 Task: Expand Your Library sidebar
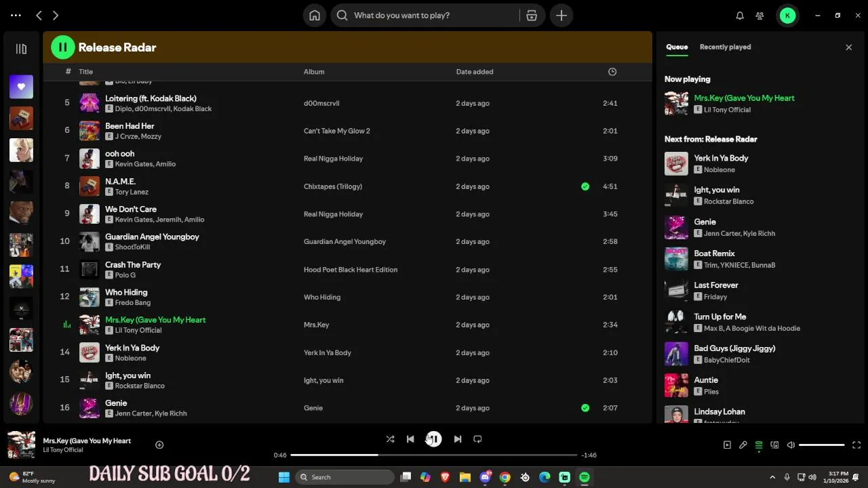click(x=21, y=49)
